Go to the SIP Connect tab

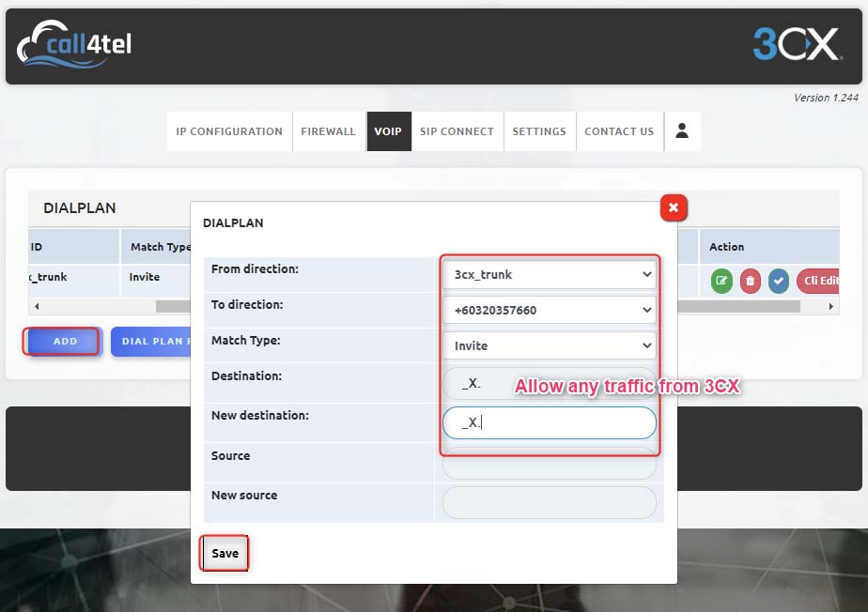[457, 131]
